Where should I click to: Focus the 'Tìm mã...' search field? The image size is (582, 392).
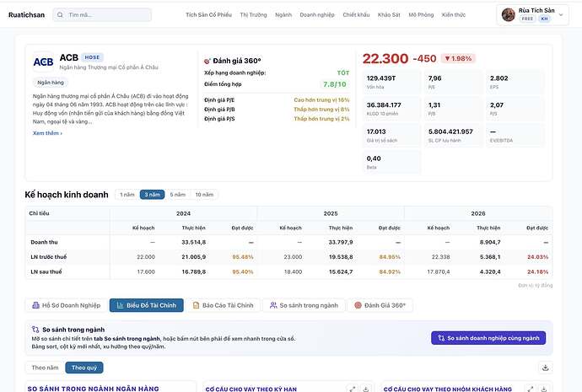[x=102, y=15]
